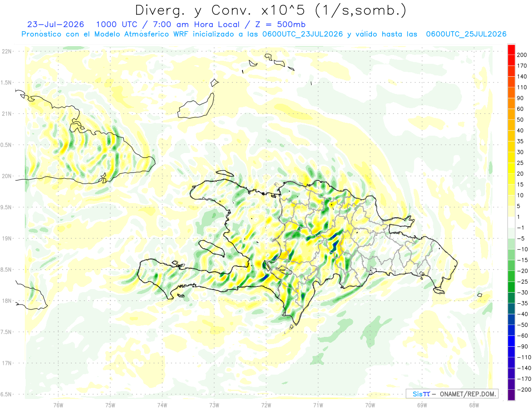Image resolution: width=532 pixels, height=411 pixels.
Task: Click the '70W' longitude label
Action: [370, 404]
